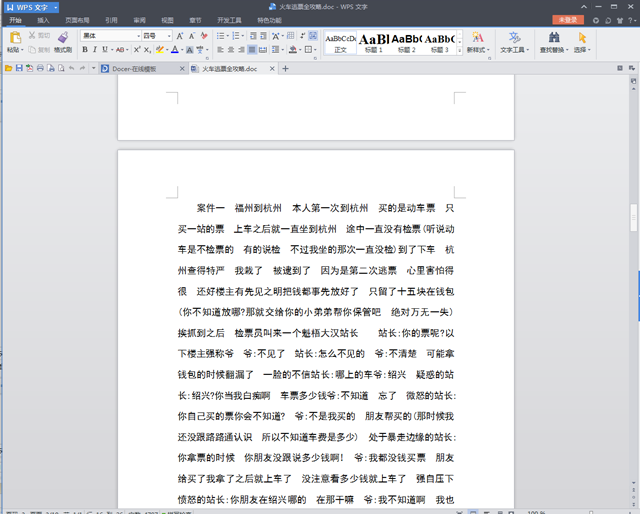Open 查找替换 find and replace

coord(554,42)
